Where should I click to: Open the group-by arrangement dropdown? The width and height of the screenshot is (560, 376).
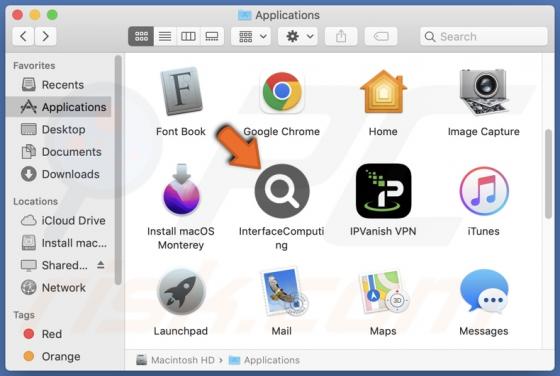[251, 36]
